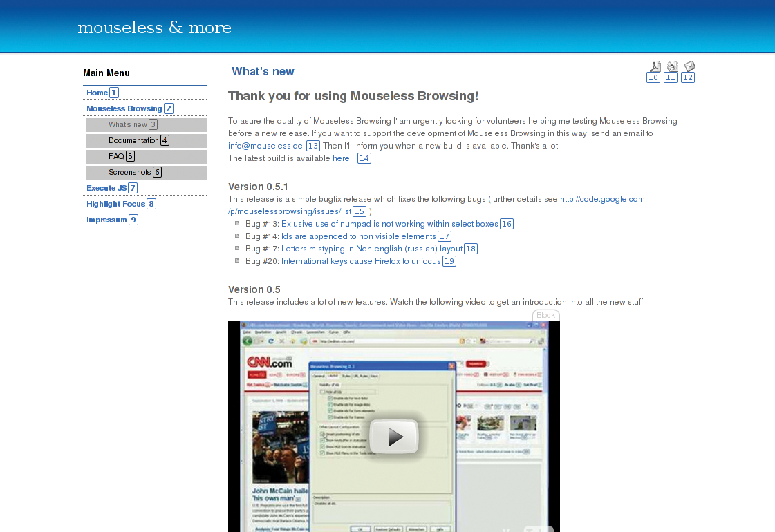
Task: Open Bug #13 numpad select boxes link
Action: point(389,224)
